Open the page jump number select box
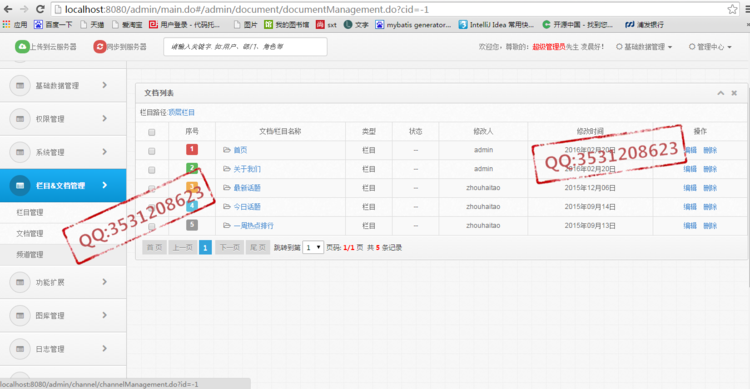Viewport: 750px width, 389px height. point(313,247)
